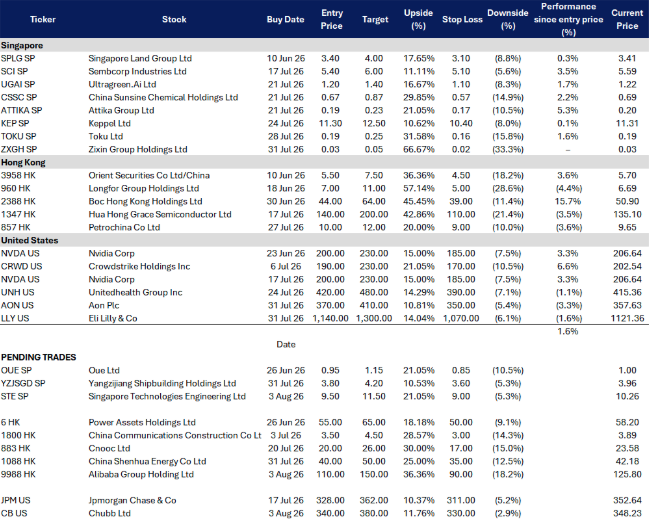The image size is (650, 525).
Task: Select Unitedhealth Group Inc
Action: tap(136, 292)
